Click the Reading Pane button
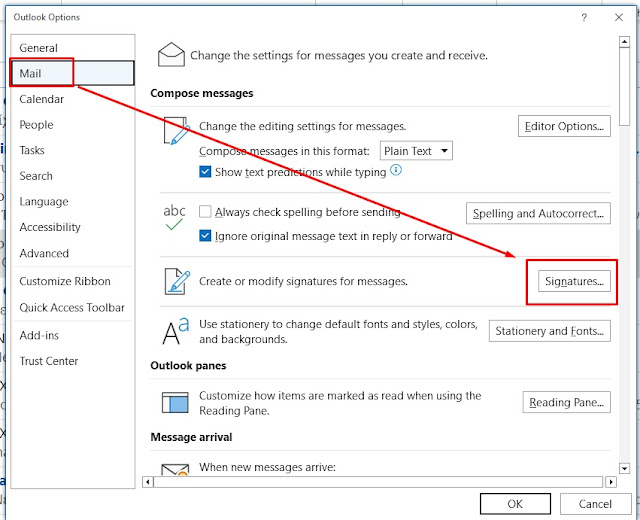Viewport: 640px width, 520px height. point(566,402)
